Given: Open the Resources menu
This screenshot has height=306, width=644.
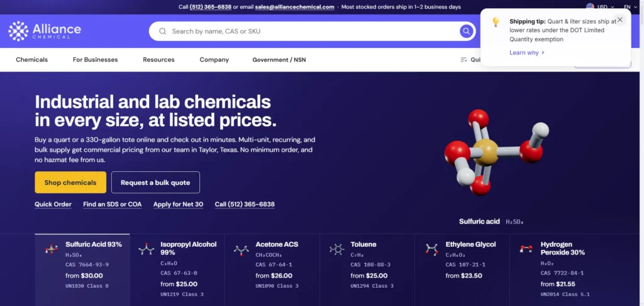Looking at the screenshot, I should tap(158, 60).
